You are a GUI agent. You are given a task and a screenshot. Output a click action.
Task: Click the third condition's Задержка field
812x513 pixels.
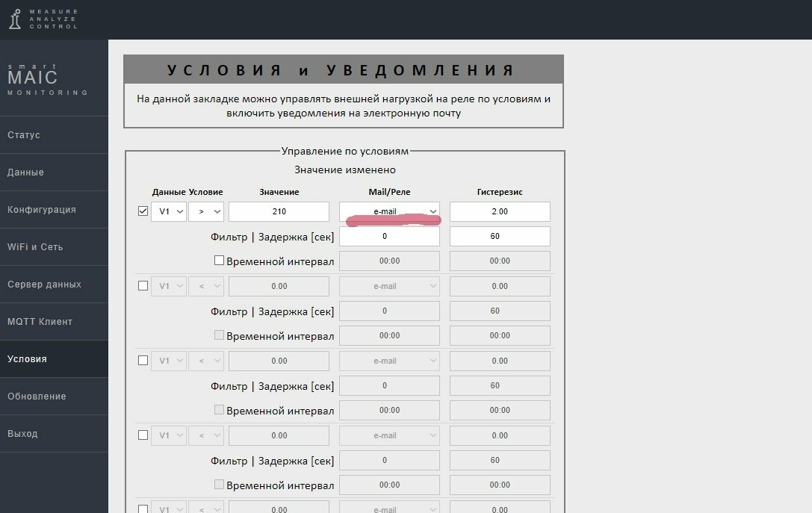click(500, 385)
